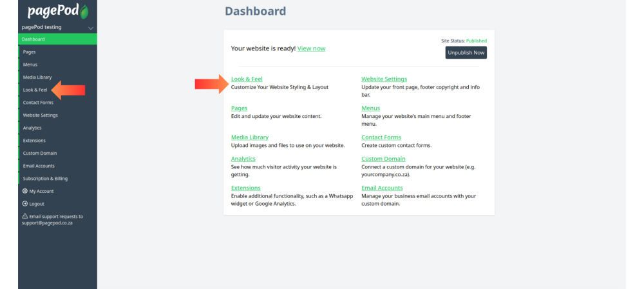This screenshot has height=289, width=644.
Task: Open the Email Accounts dashboard link
Action: click(x=383, y=188)
